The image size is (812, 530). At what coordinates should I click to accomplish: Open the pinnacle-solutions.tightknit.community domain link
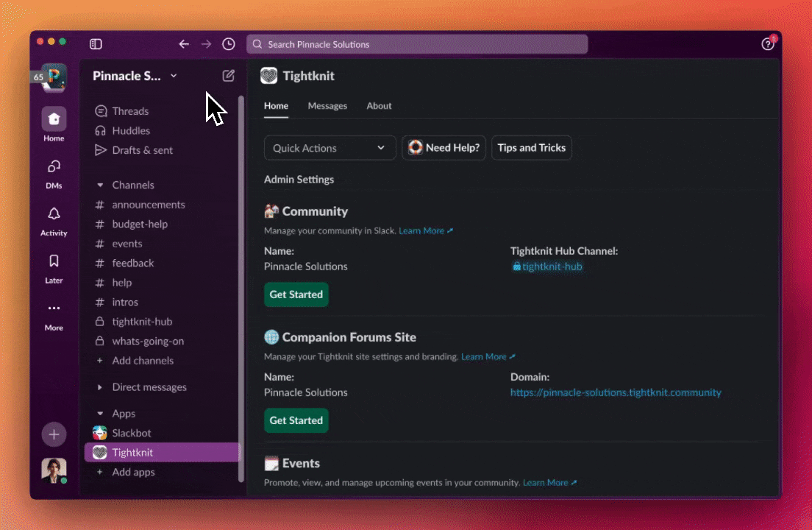pos(615,392)
